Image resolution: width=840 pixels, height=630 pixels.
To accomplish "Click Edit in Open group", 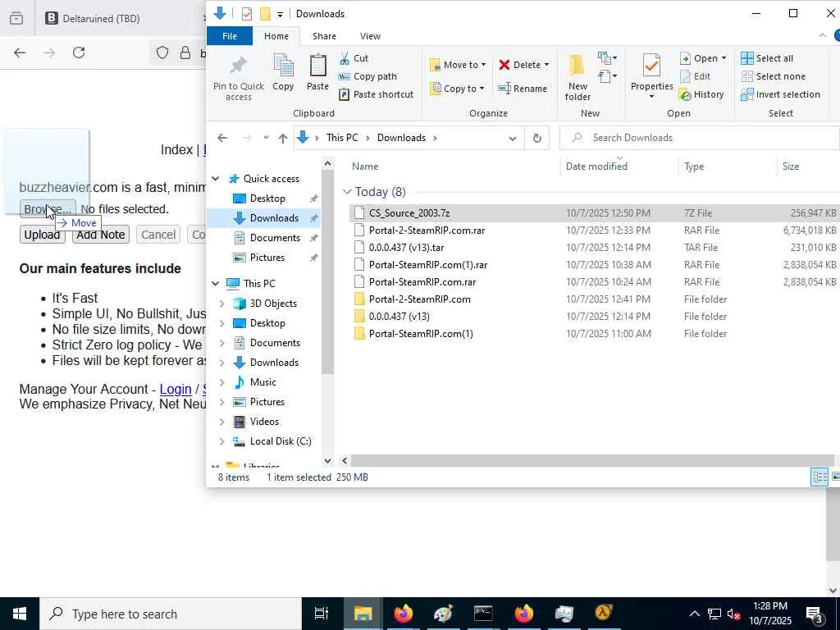I will (695, 76).
